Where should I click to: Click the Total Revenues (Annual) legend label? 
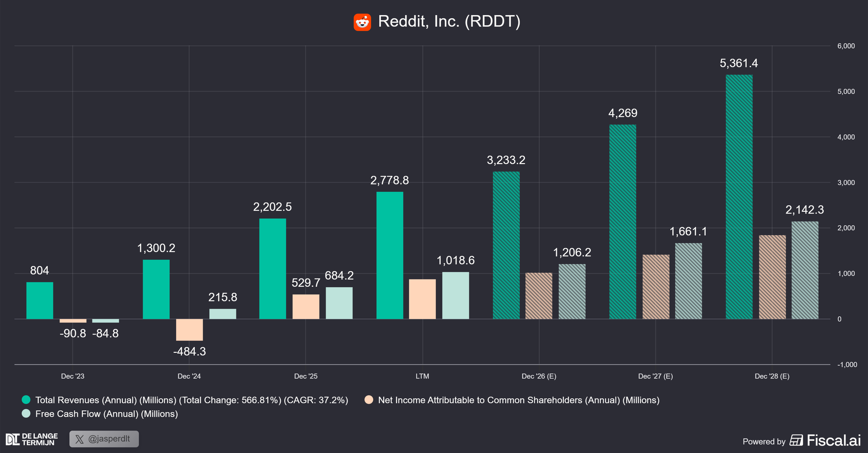[192, 400]
